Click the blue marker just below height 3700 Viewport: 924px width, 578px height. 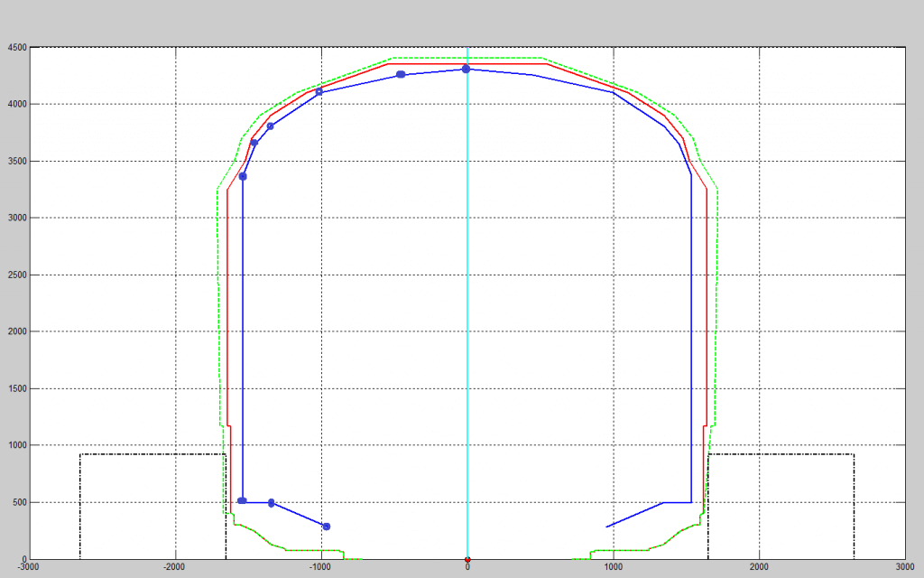[254, 143]
